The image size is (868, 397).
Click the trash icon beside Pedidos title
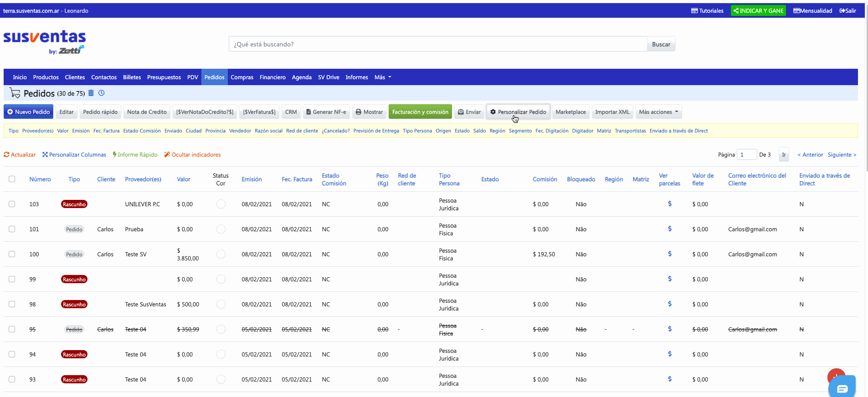tap(91, 93)
